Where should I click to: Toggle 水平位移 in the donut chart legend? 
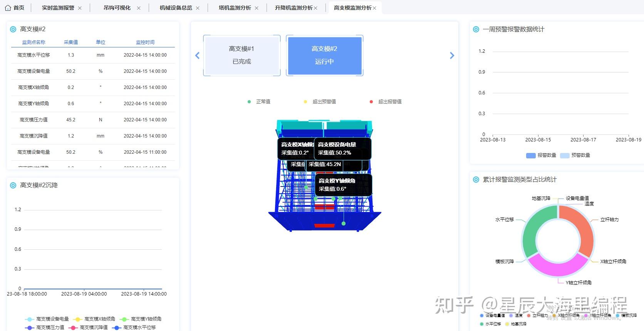click(490, 324)
